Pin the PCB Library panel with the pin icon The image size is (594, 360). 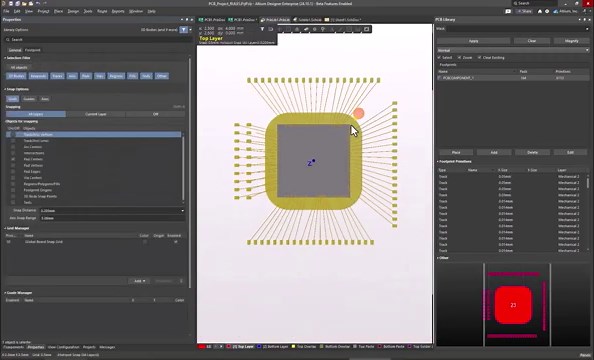tap(584, 19)
